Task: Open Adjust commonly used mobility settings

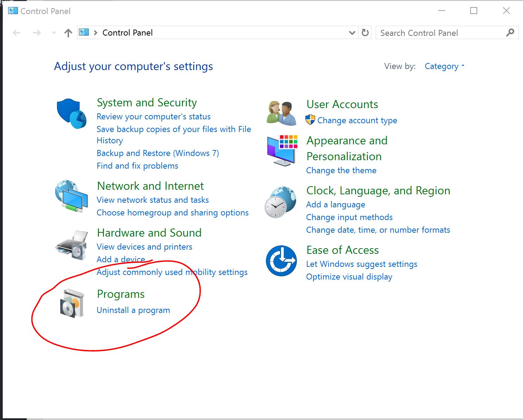Action: pyautogui.click(x=172, y=272)
